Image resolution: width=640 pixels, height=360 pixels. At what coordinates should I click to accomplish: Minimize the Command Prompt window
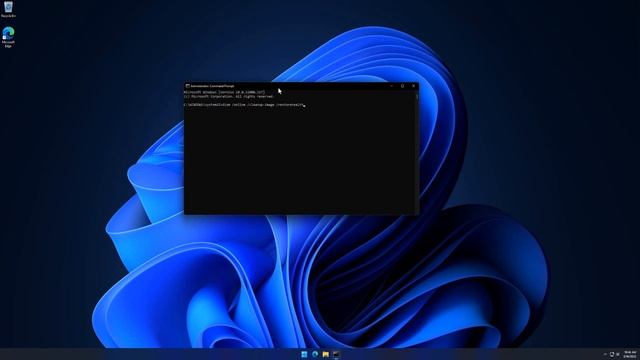[x=391, y=86]
